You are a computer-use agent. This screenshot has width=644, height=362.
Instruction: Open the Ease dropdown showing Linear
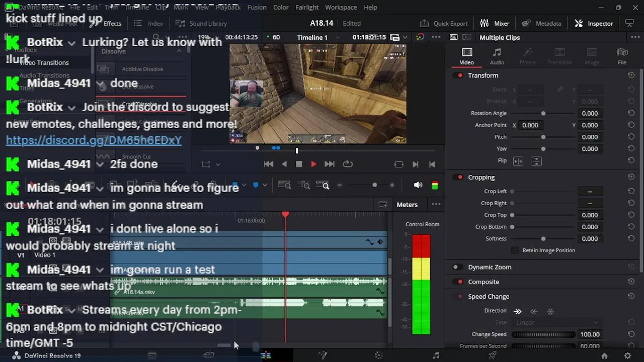point(558,323)
